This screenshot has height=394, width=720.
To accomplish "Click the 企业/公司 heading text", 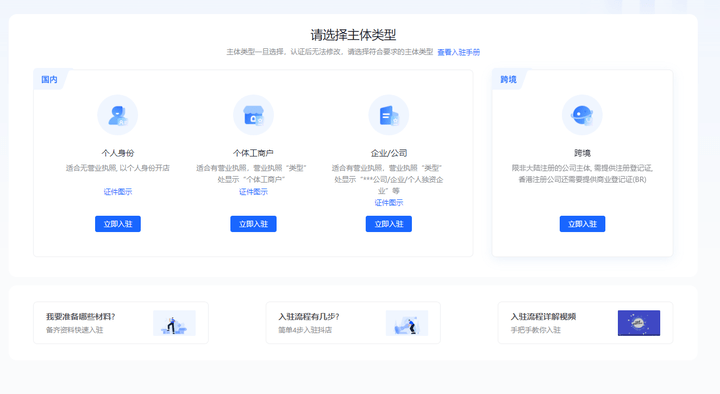I will click(x=388, y=153).
